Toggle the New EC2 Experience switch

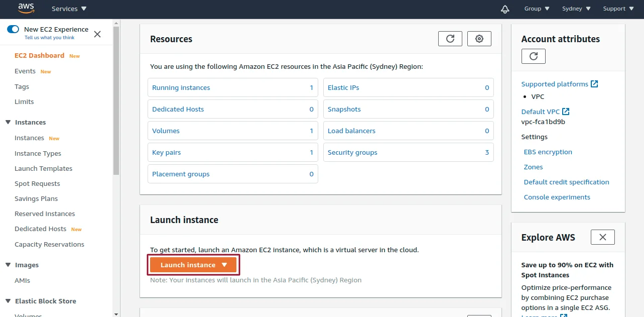13,29
